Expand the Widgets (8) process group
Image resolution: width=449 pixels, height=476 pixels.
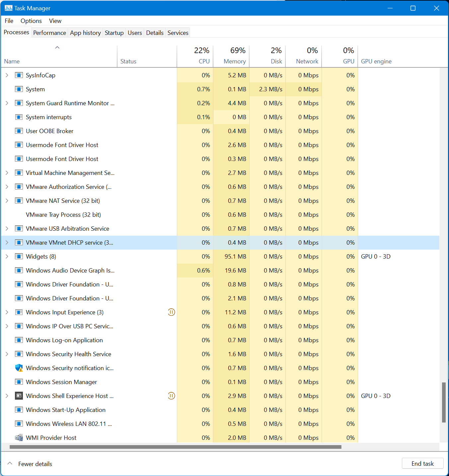click(x=7, y=256)
